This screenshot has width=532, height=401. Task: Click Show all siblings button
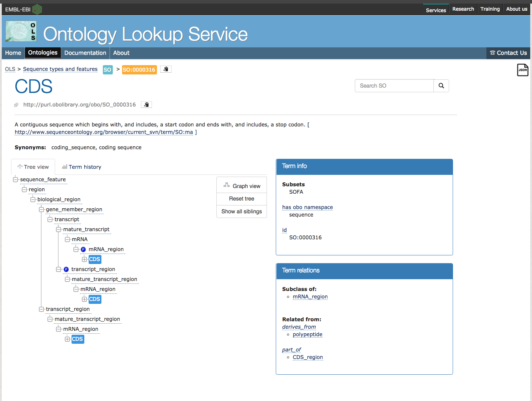pyautogui.click(x=242, y=212)
